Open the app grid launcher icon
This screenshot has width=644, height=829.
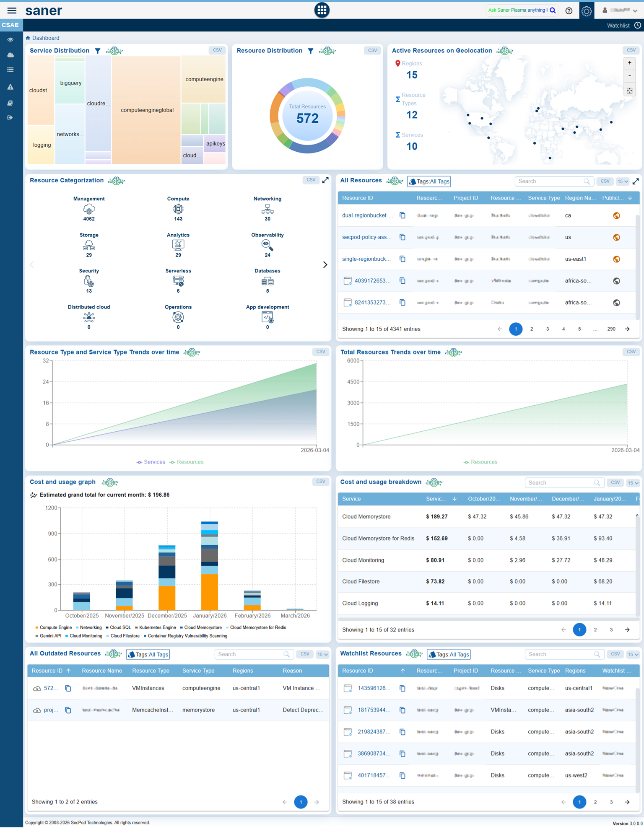[322, 10]
